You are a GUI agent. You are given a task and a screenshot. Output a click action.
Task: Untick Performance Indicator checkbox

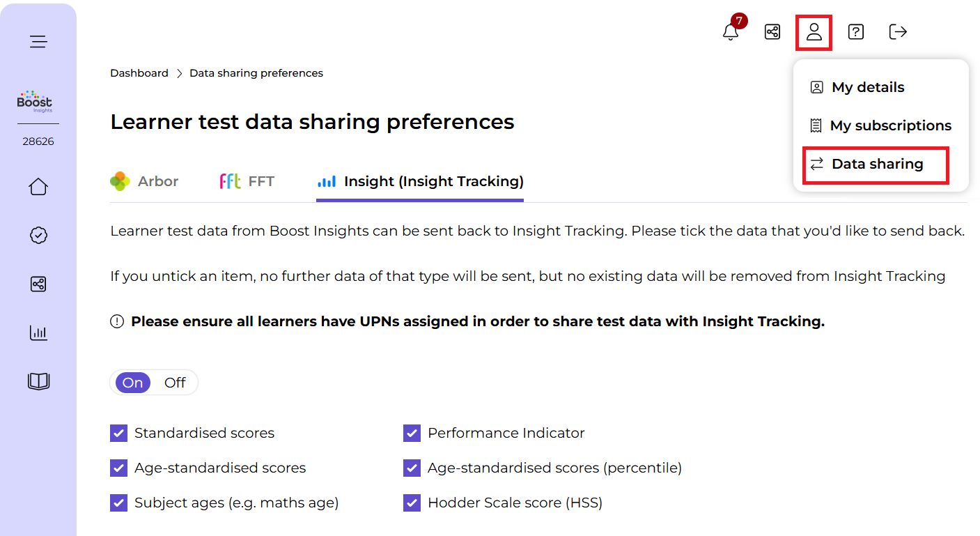point(412,433)
